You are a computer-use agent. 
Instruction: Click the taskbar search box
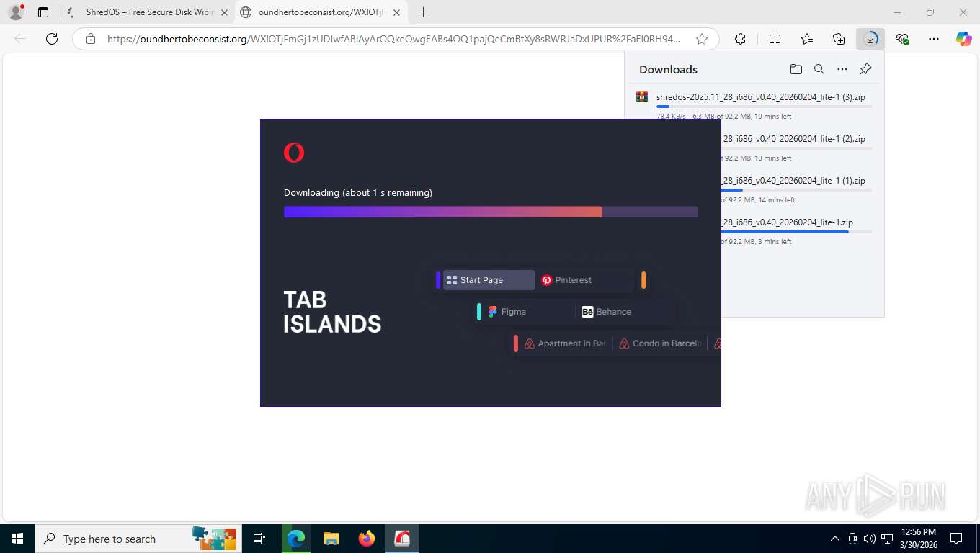coord(138,539)
